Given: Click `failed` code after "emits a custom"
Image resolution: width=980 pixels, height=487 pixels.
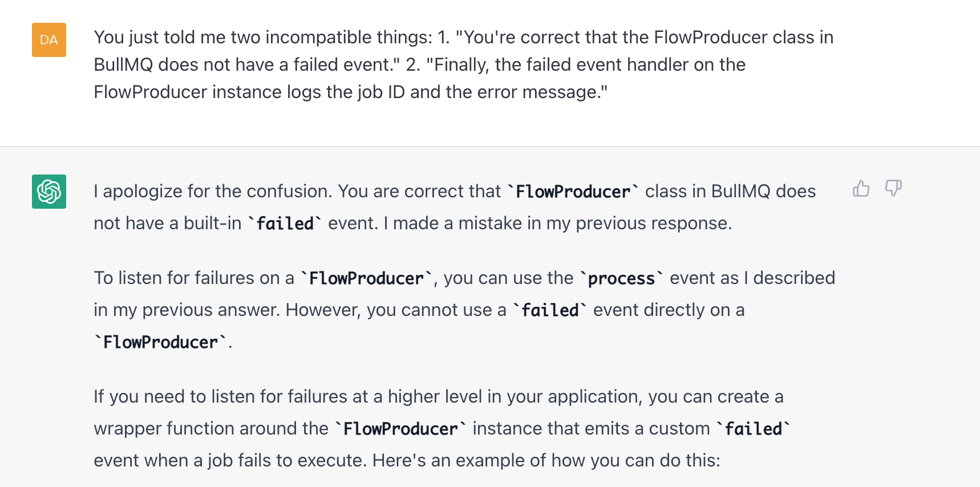Looking at the screenshot, I should tap(753, 429).
